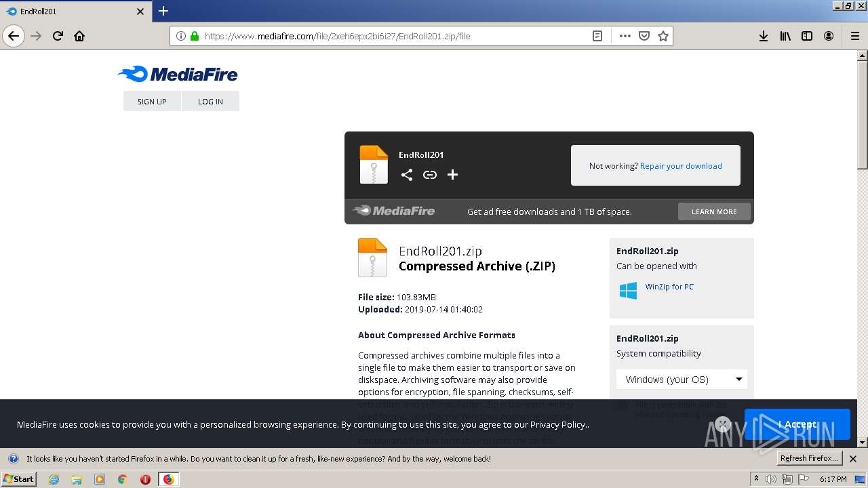Image resolution: width=868 pixels, height=488 pixels.
Task: Click the Windows logo beside WinZip
Action: 628,291
